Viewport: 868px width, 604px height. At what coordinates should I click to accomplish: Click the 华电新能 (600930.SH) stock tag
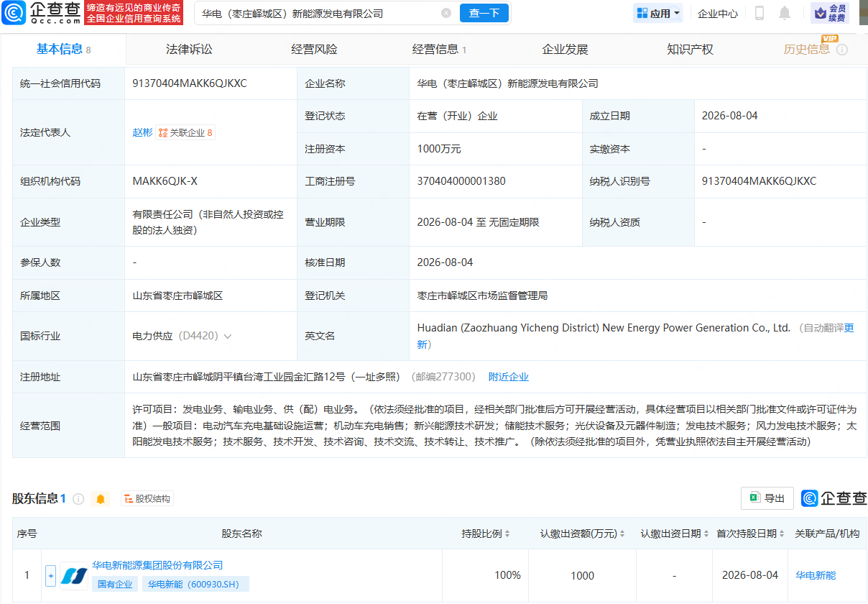tap(195, 584)
